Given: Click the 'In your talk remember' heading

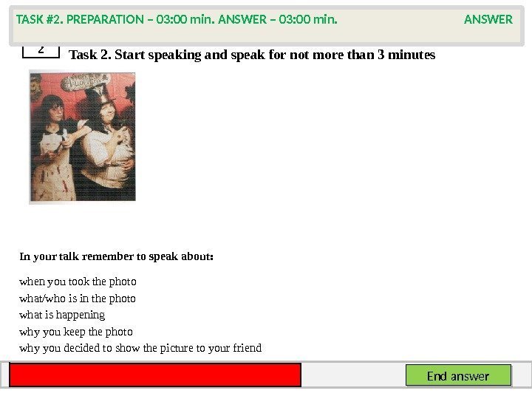Looking at the screenshot, I should point(117,256).
